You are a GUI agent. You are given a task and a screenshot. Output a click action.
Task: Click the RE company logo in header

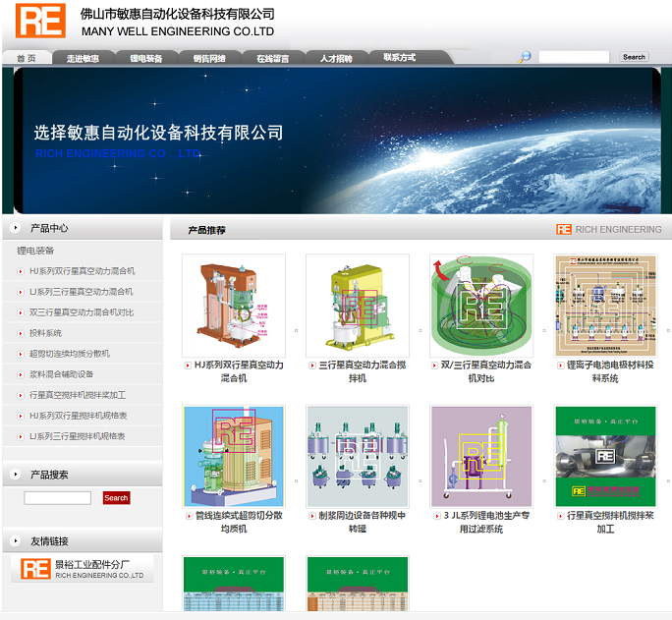40,21
